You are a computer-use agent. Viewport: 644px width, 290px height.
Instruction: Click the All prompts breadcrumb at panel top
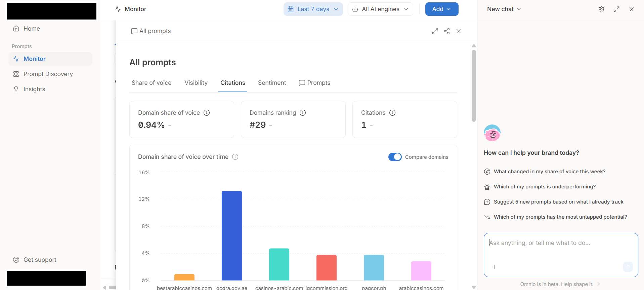tap(151, 31)
